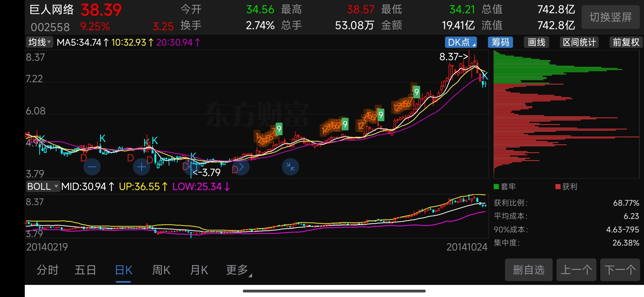Select the 周K tab
This screenshot has height=297, width=644.
pos(161,270)
